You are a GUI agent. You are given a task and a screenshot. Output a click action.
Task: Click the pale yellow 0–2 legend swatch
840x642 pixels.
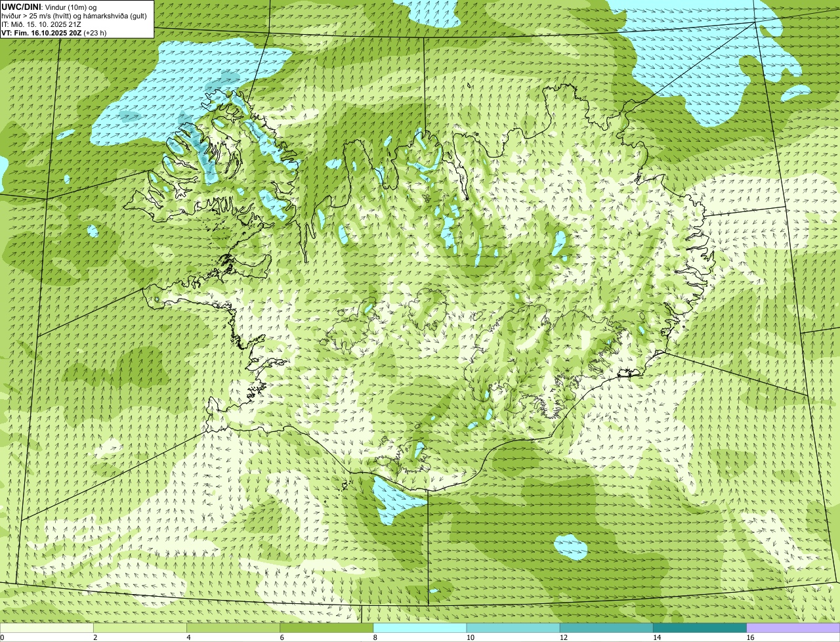coord(47,628)
